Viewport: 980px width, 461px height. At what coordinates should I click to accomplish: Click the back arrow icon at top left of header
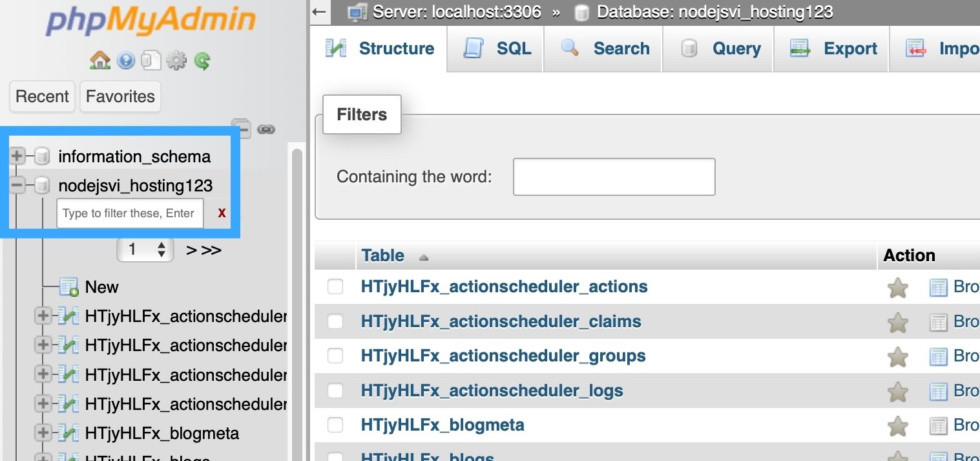click(318, 12)
